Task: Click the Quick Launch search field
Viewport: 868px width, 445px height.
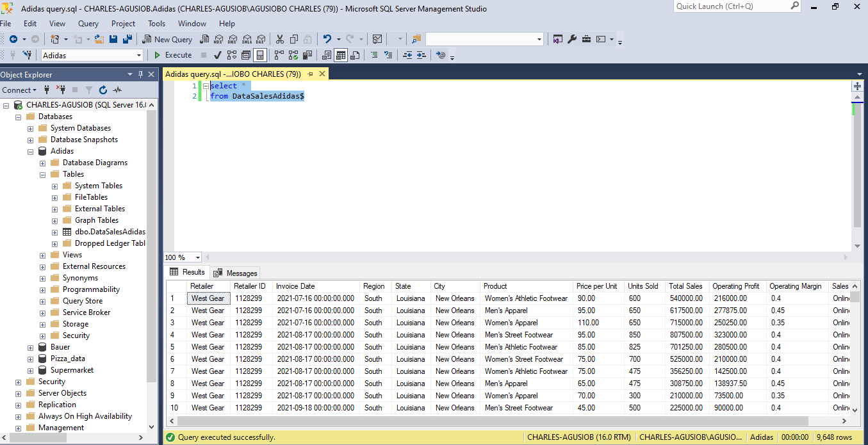Action: (730, 6)
